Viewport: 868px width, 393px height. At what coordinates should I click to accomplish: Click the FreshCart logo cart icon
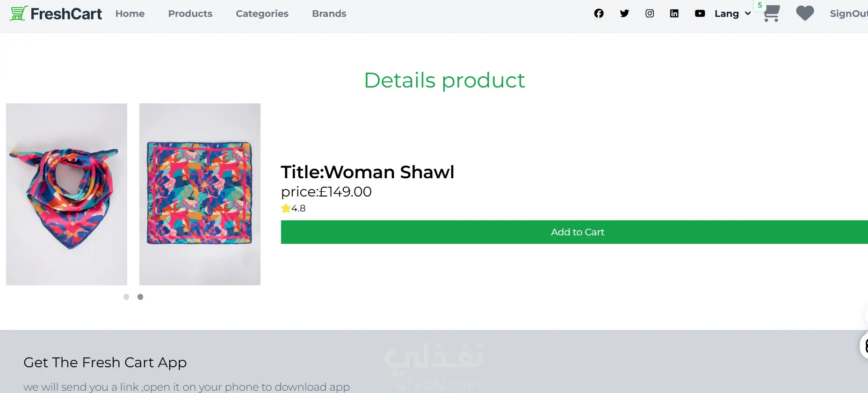point(19,13)
